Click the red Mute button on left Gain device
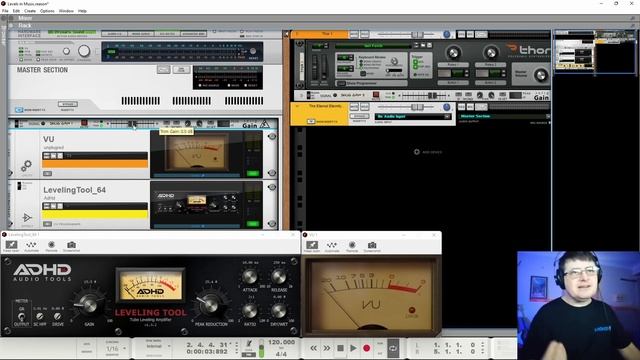 pos(84,123)
